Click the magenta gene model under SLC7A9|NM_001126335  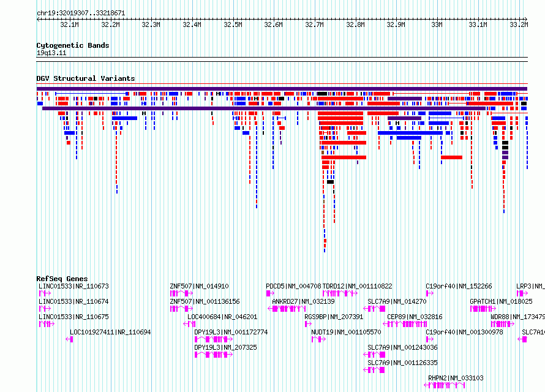coord(374,370)
